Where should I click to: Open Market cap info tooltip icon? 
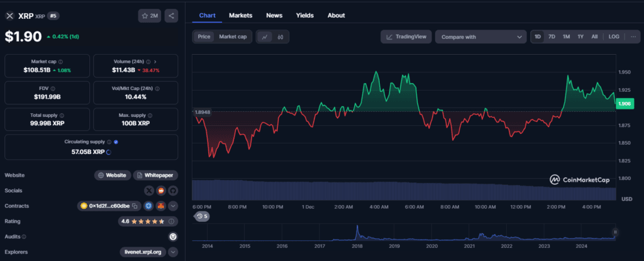61,62
